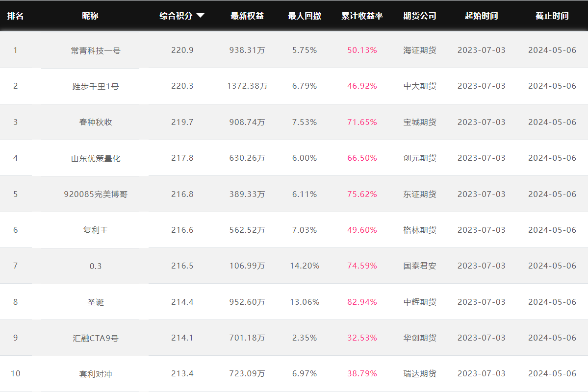Select the equity value 389.33万

pyautogui.click(x=247, y=194)
